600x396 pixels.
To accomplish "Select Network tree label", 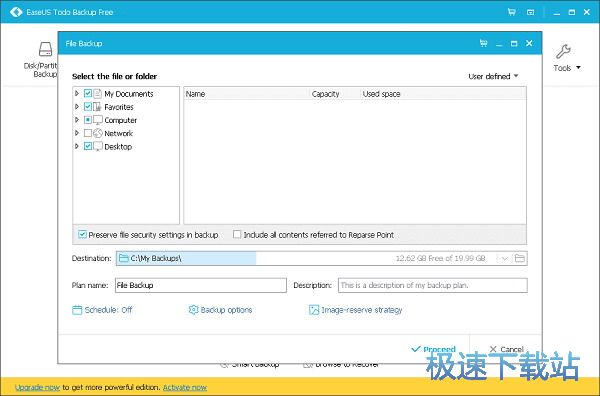I will coord(119,133).
